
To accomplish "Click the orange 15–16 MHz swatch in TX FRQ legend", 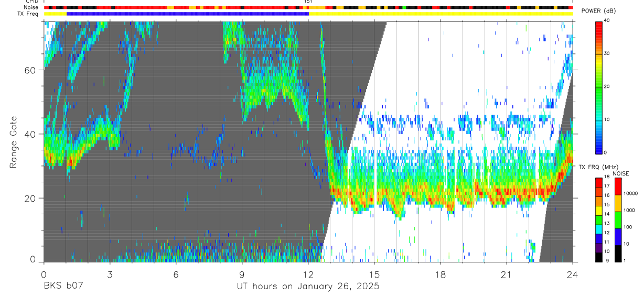I will pyautogui.click(x=599, y=201).
